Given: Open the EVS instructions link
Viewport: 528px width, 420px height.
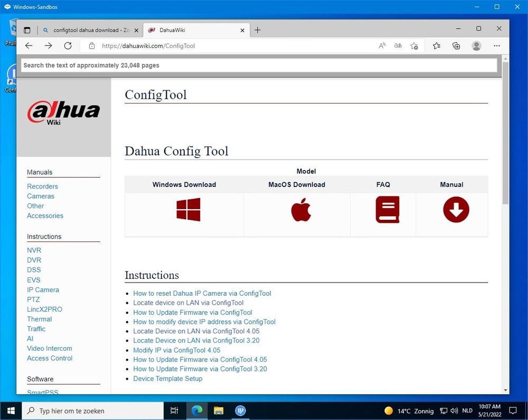Looking at the screenshot, I should pos(34,280).
